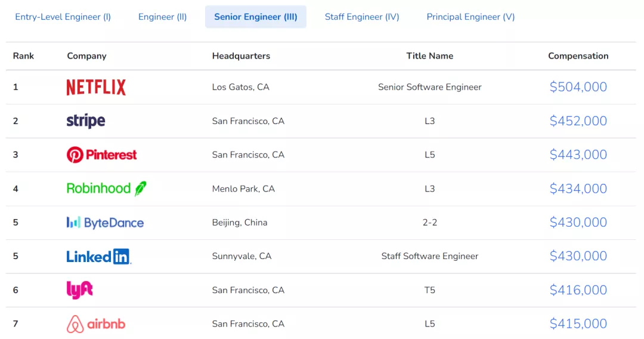
Task: Click the Stripe logo
Action: coord(86,121)
